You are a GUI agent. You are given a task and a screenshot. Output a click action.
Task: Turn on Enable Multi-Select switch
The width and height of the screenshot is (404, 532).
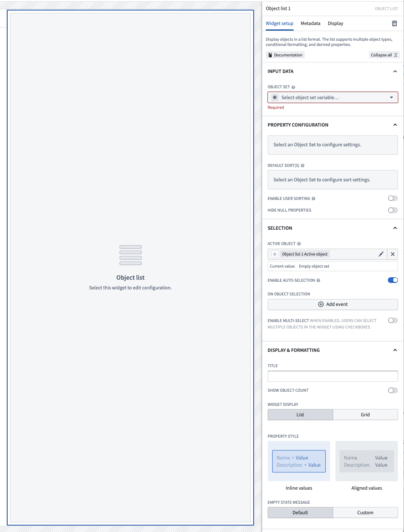[x=393, y=320]
